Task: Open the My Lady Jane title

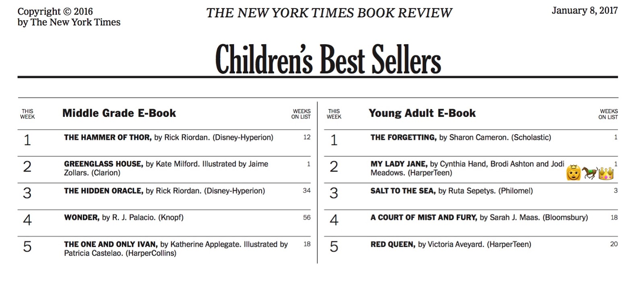Action: pyautogui.click(x=398, y=164)
